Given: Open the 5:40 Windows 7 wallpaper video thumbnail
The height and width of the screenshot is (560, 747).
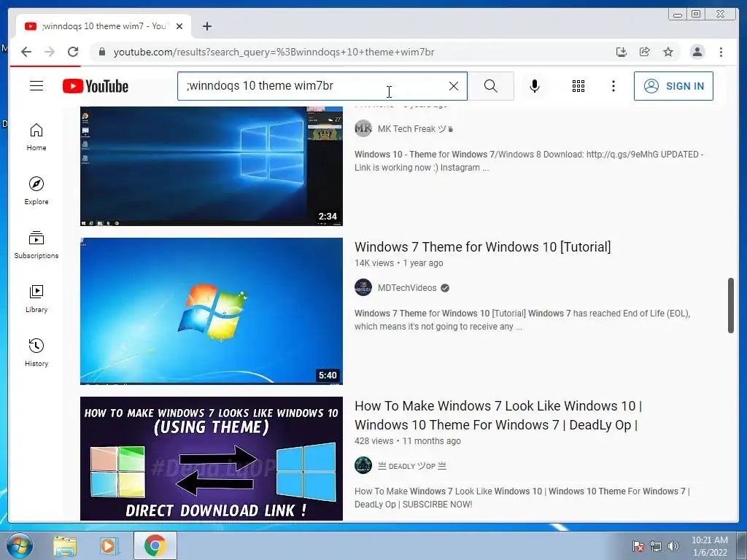Looking at the screenshot, I should (x=212, y=311).
